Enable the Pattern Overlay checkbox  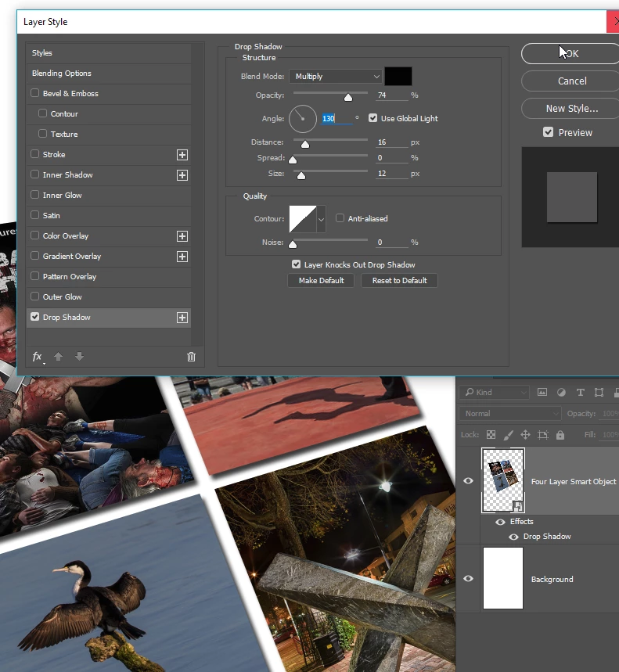coord(35,276)
